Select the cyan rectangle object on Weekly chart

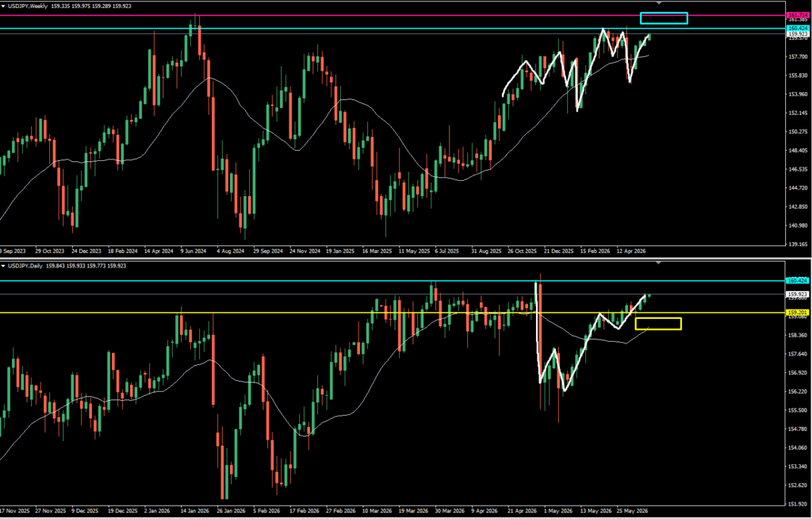pos(664,18)
